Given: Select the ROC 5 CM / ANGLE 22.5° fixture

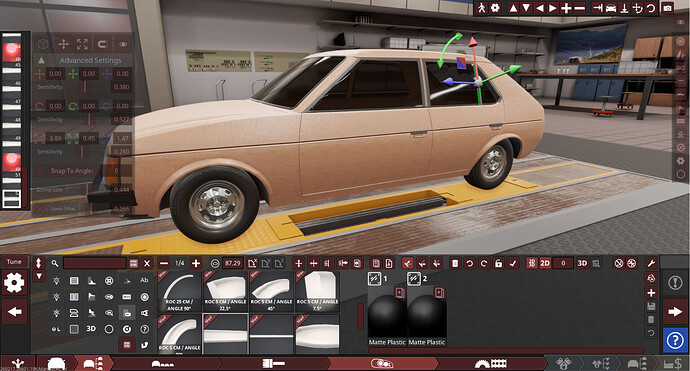Looking at the screenshot, I should coord(225,291).
